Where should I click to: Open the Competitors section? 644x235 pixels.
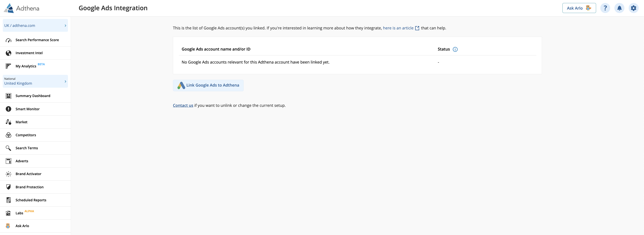[35, 135]
